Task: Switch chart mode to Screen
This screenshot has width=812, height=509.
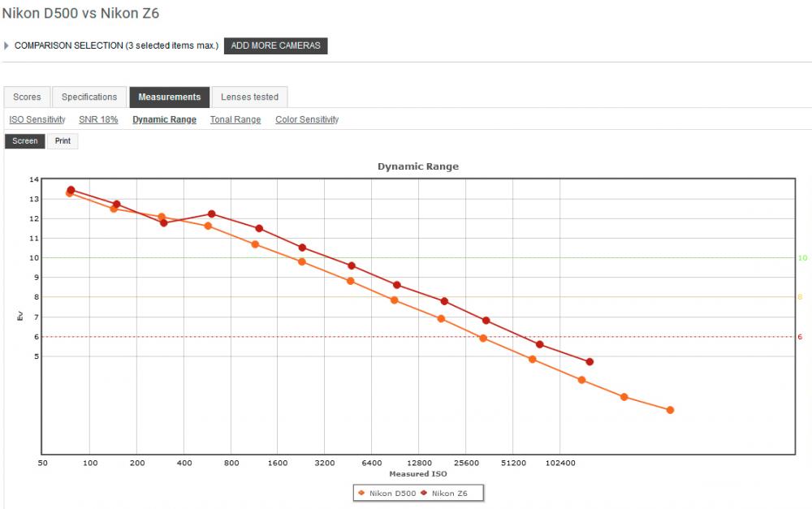Action: (25, 140)
